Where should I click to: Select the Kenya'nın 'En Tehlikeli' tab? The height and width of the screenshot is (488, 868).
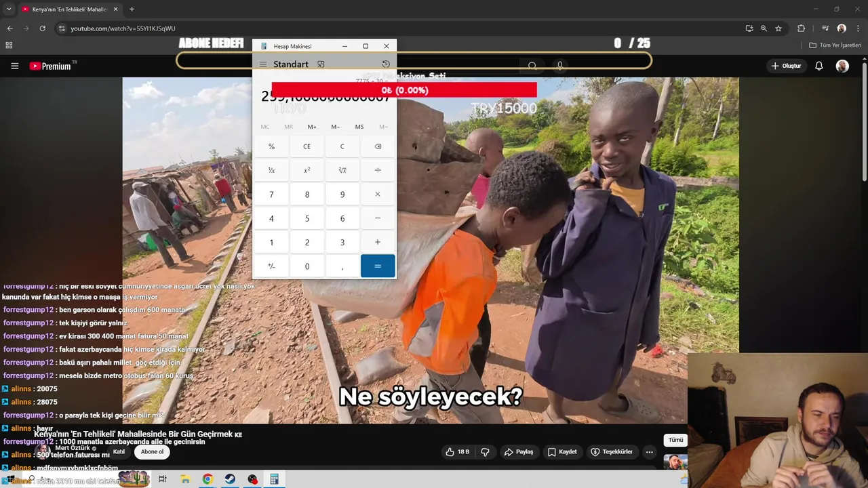click(69, 9)
